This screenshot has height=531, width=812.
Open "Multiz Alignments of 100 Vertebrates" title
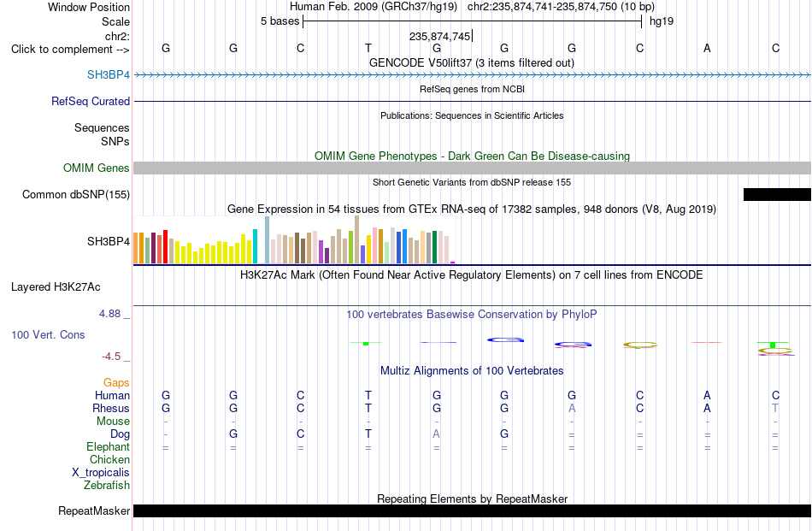click(x=472, y=371)
